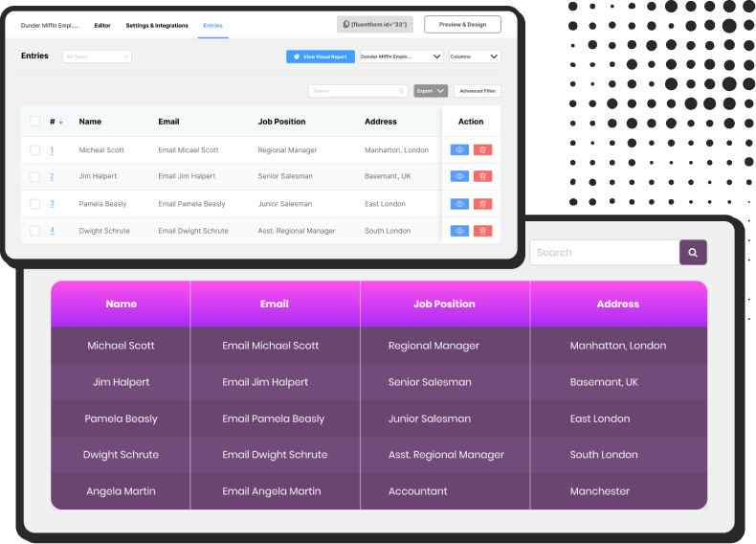This screenshot has height=544, width=756.
Task: Click the Preview & Design button
Action: (462, 24)
